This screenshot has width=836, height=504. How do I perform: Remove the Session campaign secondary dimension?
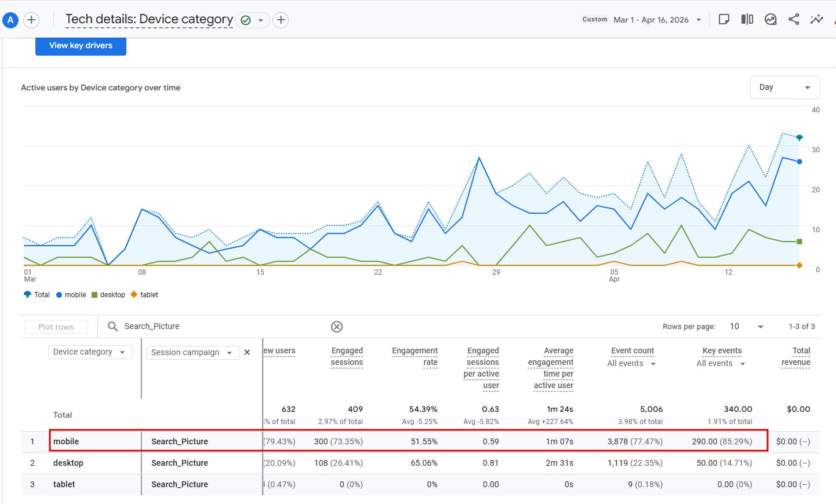tap(247, 352)
